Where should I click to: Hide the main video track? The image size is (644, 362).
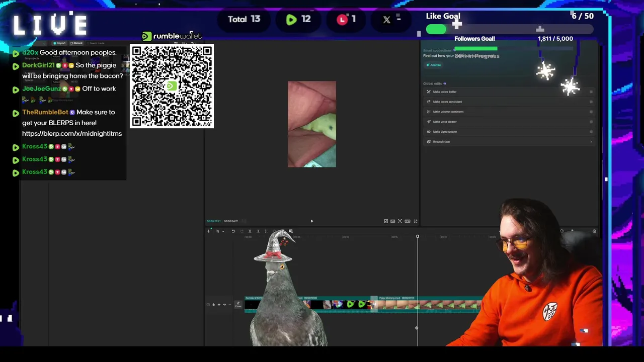[x=219, y=305]
